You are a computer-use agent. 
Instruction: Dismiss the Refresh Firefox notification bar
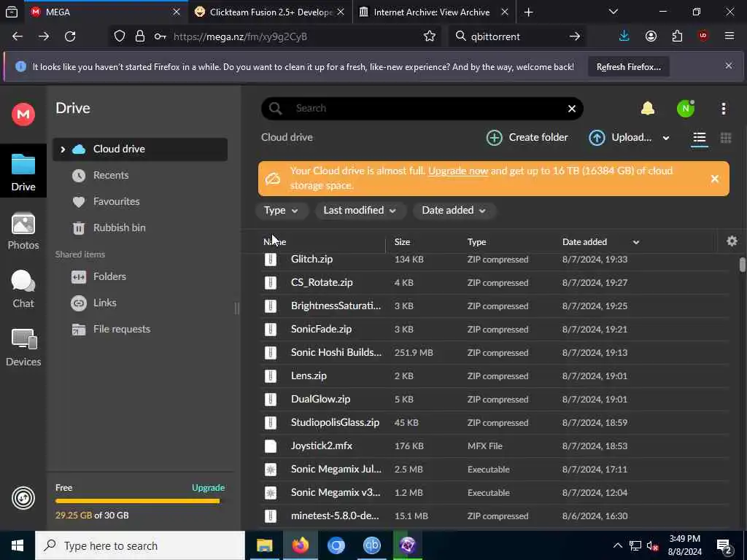[x=729, y=66]
